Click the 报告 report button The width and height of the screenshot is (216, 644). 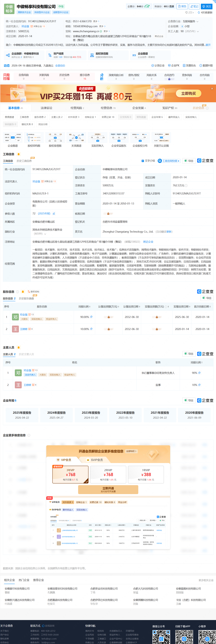tap(182, 6)
